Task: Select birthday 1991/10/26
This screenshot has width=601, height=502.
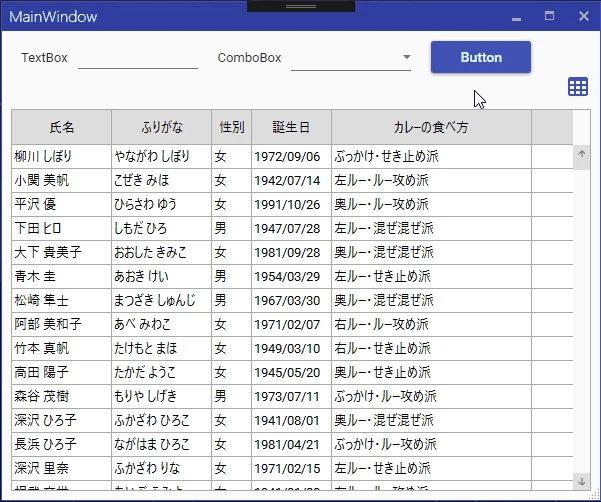Action: (291, 204)
